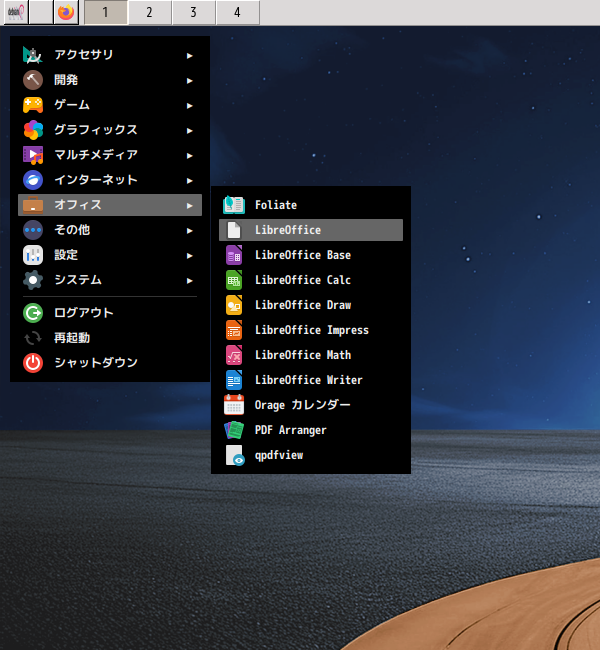Choose シャットダウン to power off

[x=110, y=363]
